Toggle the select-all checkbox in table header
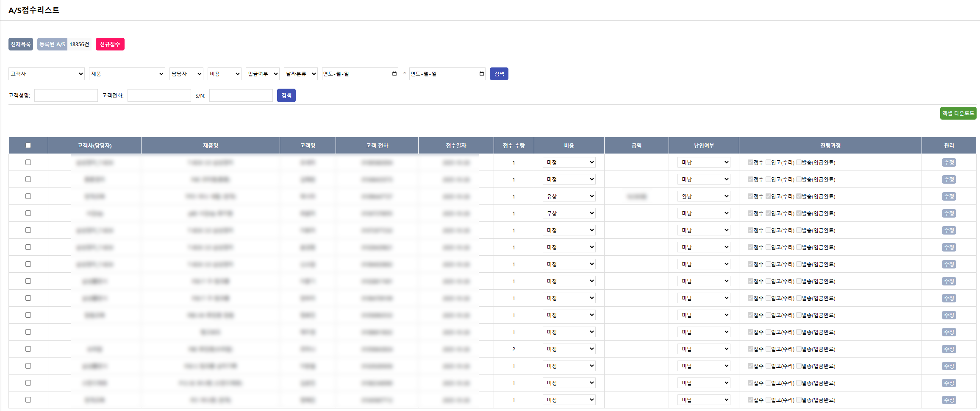 pyautogui.click(x=28, y=145)
